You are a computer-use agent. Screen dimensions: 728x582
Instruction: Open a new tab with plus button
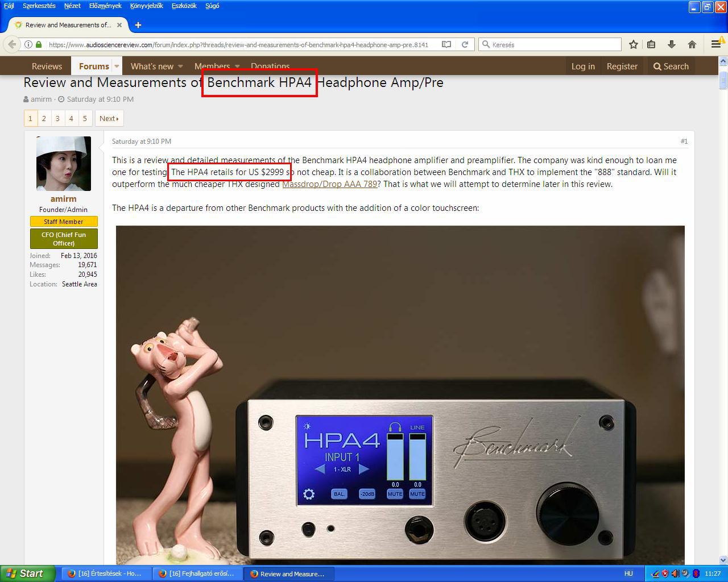coord(138,25)
